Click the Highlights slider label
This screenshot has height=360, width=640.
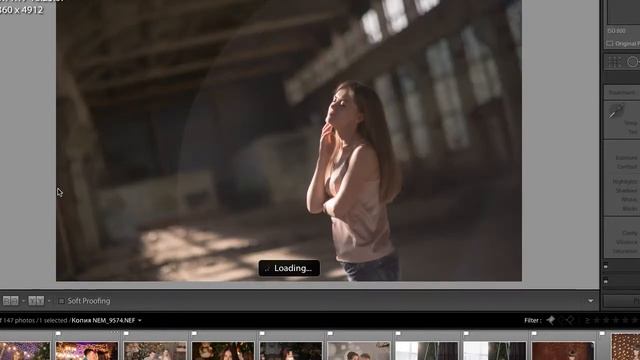click(x=625, y=181)
